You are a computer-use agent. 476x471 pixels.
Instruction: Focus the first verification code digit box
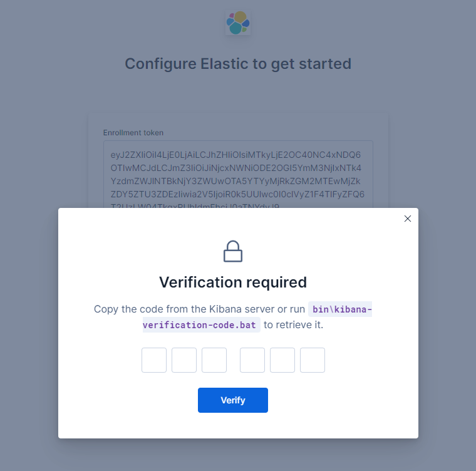[x=154, y=360]
